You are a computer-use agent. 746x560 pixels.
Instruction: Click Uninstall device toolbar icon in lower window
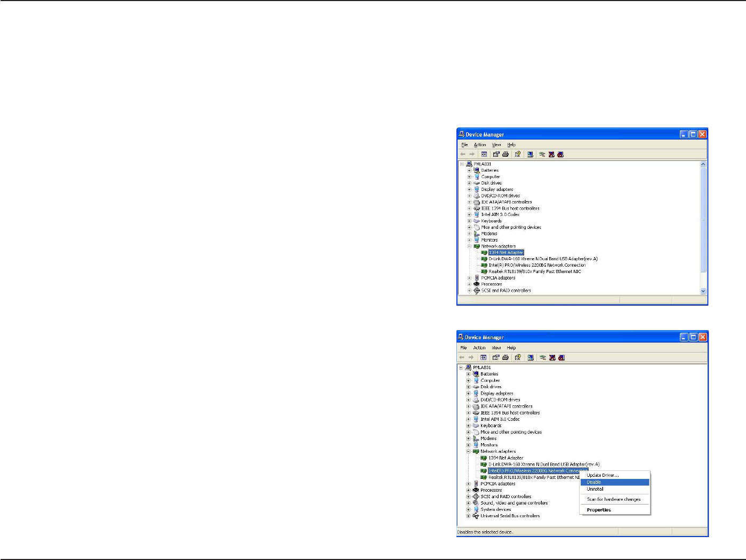(x=552, y=357)
